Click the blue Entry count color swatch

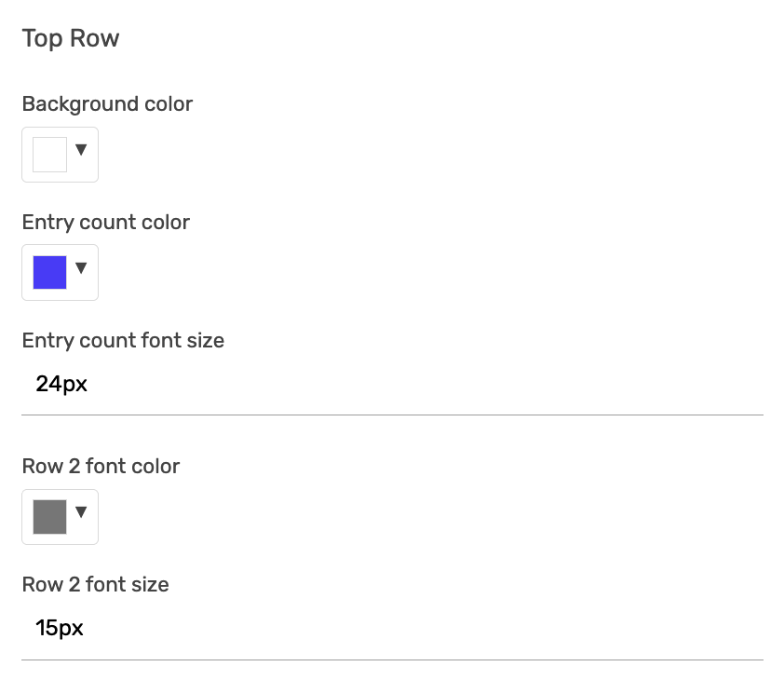50,273
